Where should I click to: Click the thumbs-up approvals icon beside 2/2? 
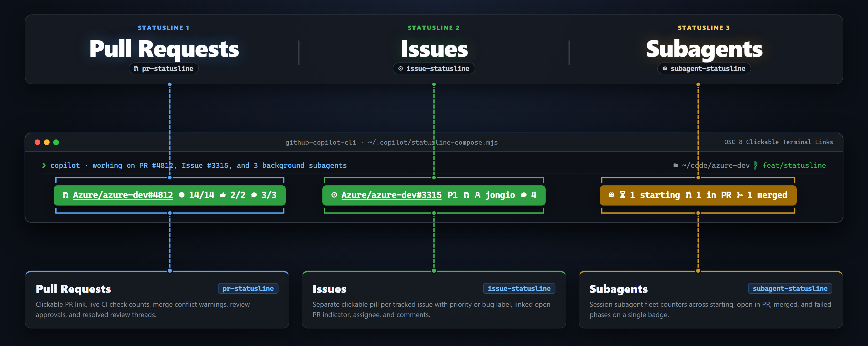pyautogui.click(x=223, y=195)
